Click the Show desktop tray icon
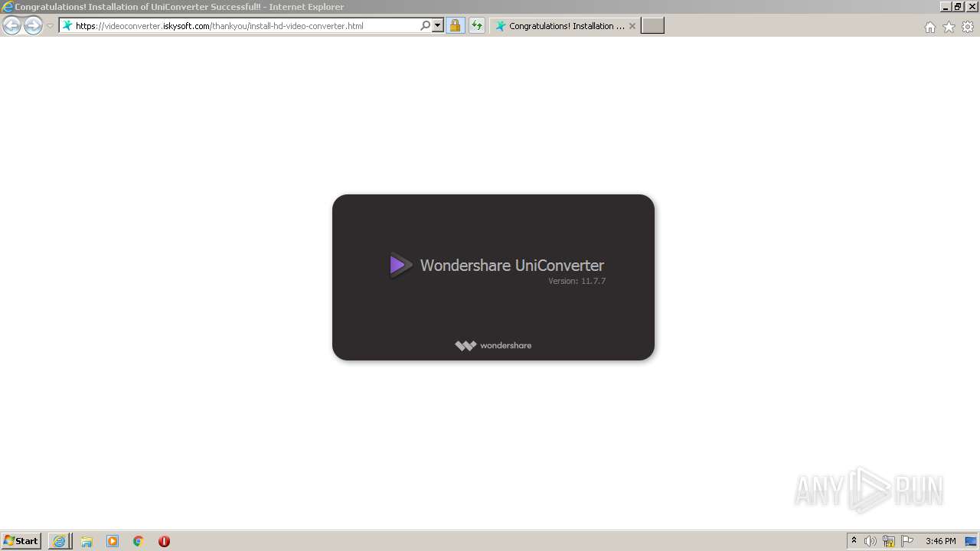The width and height of the screenshot is (980, 551). (972, 541)
